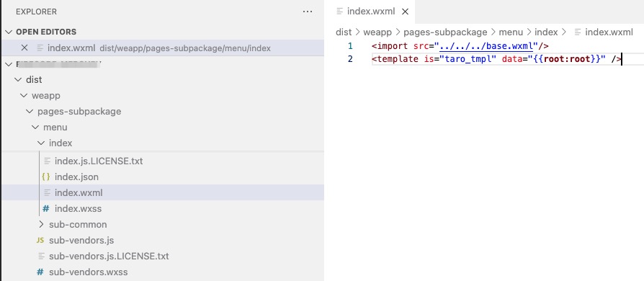
Task: Click pages-subpackage in the breadcrumb
Action: pyautogui.click(x=445, y=32)
